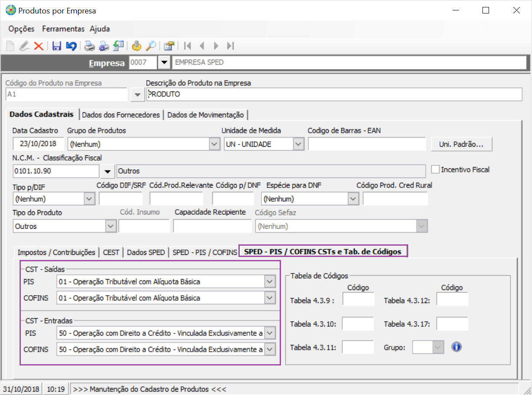Screen dimensions: 532x395
Task: Click the red X delete icon
Action: [x=39, y=46]
